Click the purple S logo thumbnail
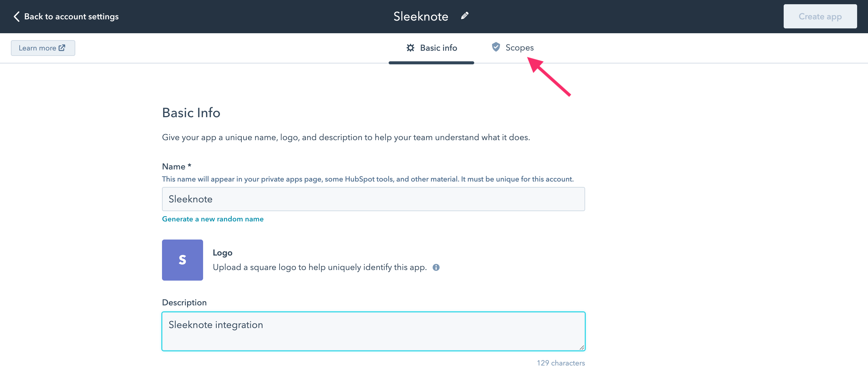The width and height of the screenshot is (868, 383). [x=182, y=260]
